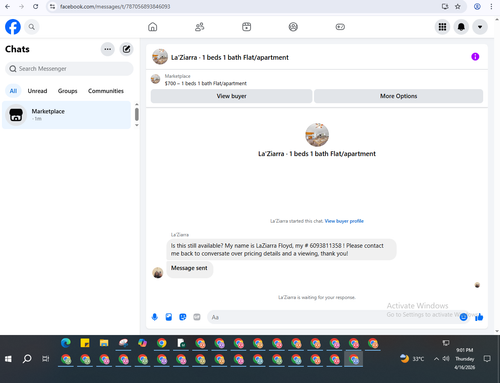The height and width of the screenshot is (383, 500).
Task: Go back with the browser back arrow
Action: (7, 6)
